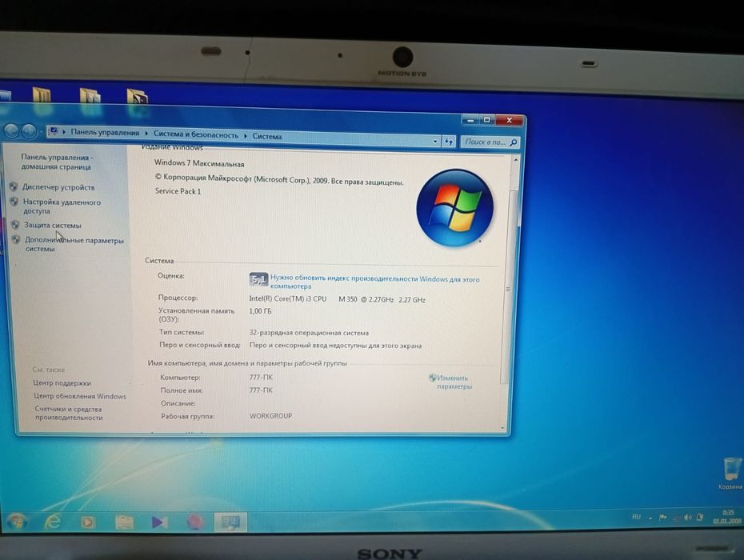Image resolution: width=744 pixels, height=560 pixels.
Task: Click the vertical scrollbar thumb
Action: click(509, 287)
